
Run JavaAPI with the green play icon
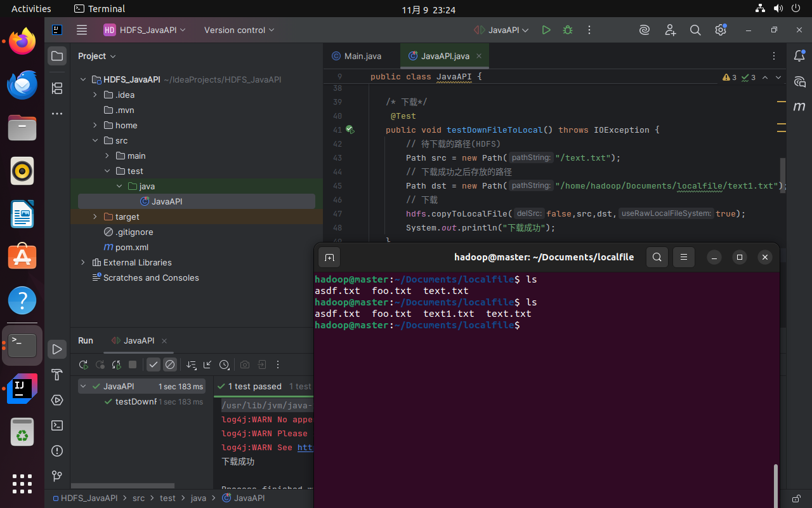click(x=546, y=30)
